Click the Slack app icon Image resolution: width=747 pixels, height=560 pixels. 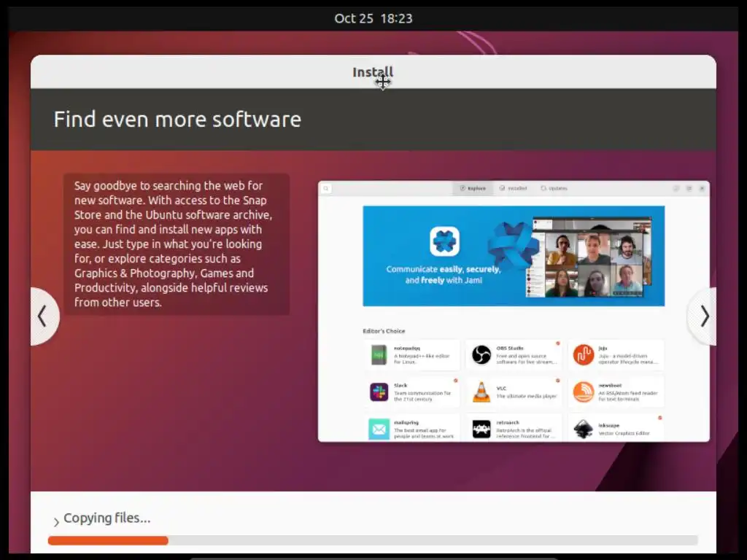(379, 392)
